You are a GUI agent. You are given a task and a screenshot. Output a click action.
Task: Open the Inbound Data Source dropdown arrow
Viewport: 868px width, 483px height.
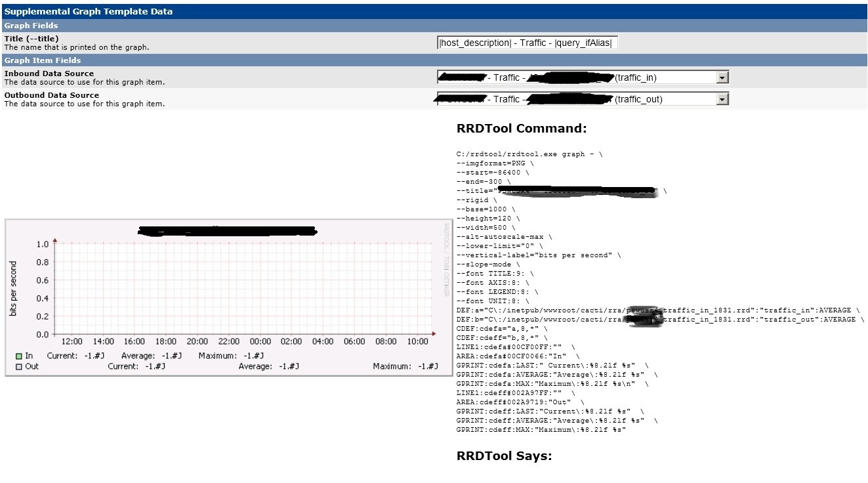pyautogui.click(x=722, y=77)
